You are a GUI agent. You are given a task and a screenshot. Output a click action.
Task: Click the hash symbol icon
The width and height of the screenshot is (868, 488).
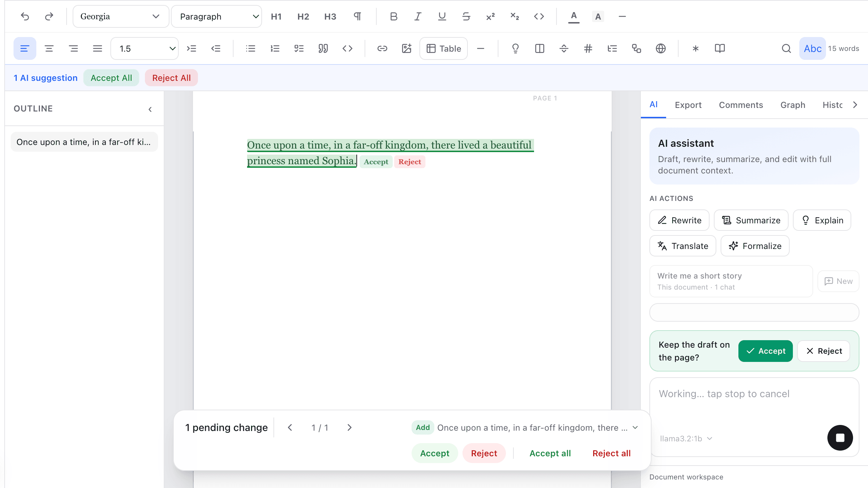point(588,48)
